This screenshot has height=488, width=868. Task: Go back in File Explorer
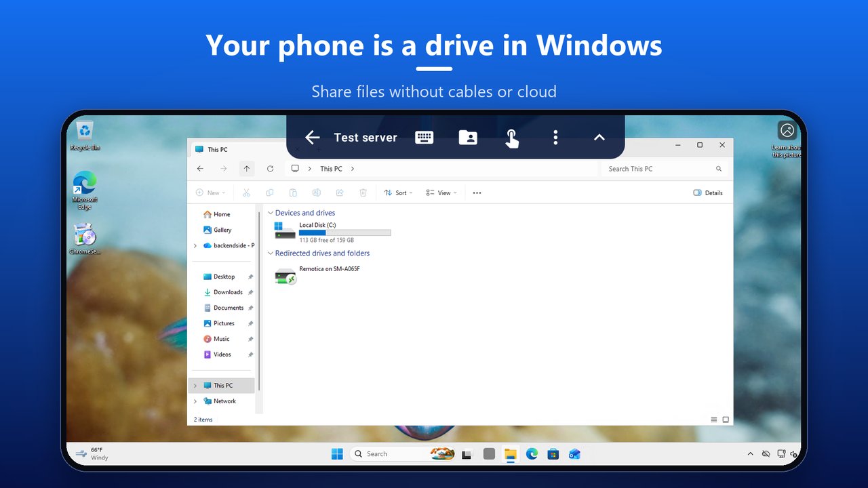coord(200,169)
